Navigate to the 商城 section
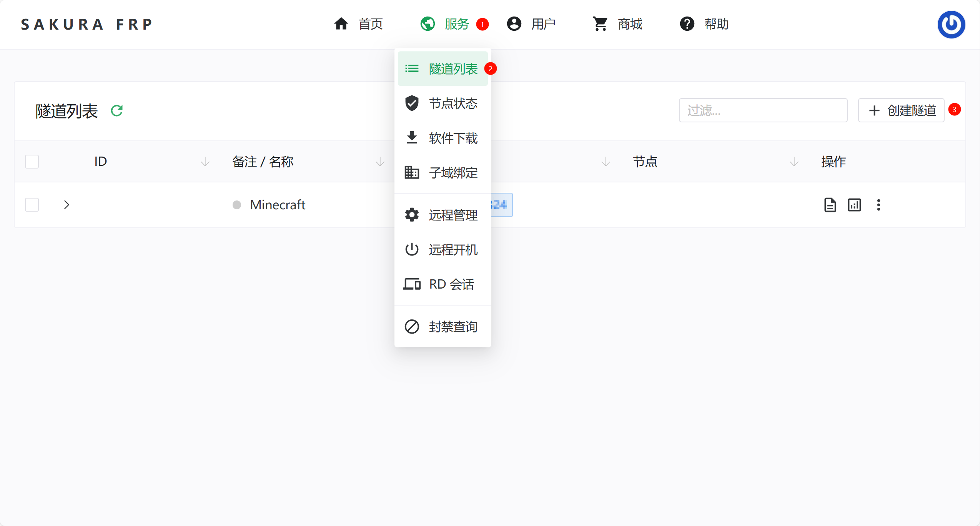The width and height of the screenshot is (980, 526). pos(629,24)
